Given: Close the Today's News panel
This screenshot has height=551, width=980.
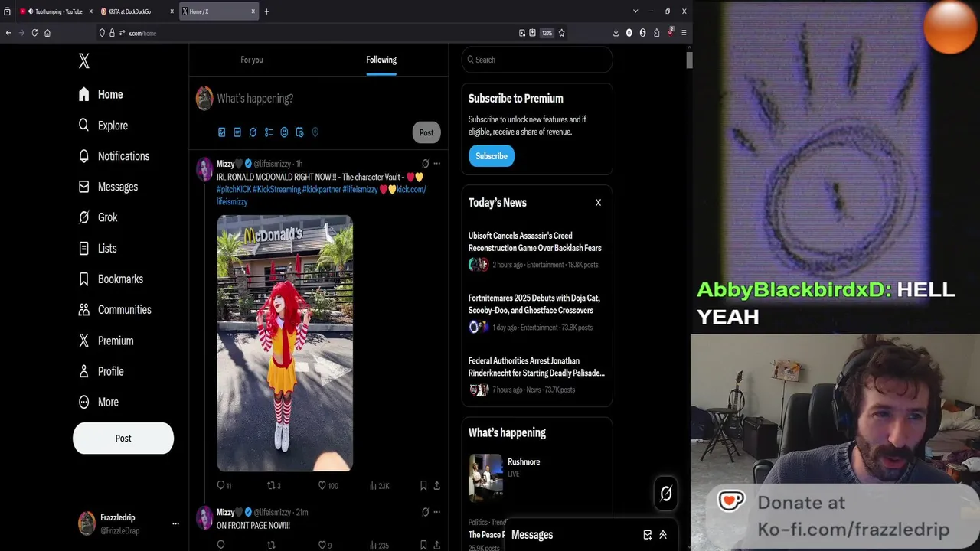Looking at the screenshot, I should [x=598, y=203].
